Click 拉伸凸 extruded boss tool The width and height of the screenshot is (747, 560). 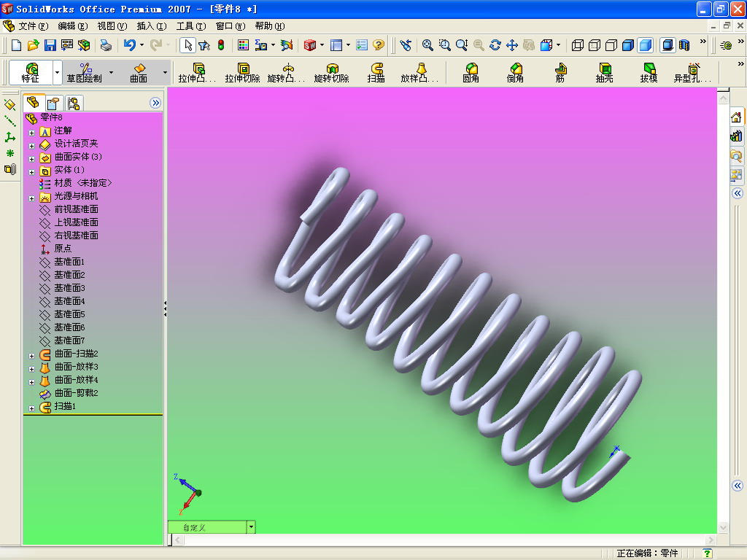197,72
